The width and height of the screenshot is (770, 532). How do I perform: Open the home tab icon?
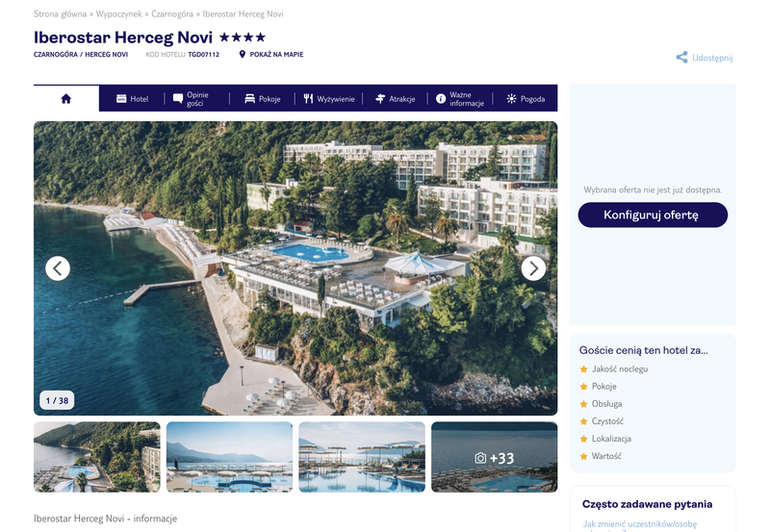pyautogui.click(x=65, y=99)
